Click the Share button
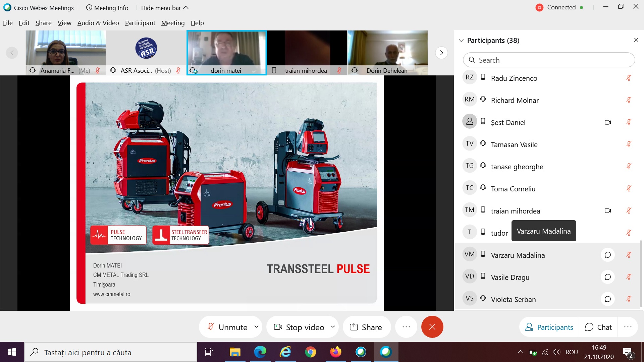The height and width of the screenshot is (362, 644). 366,327
